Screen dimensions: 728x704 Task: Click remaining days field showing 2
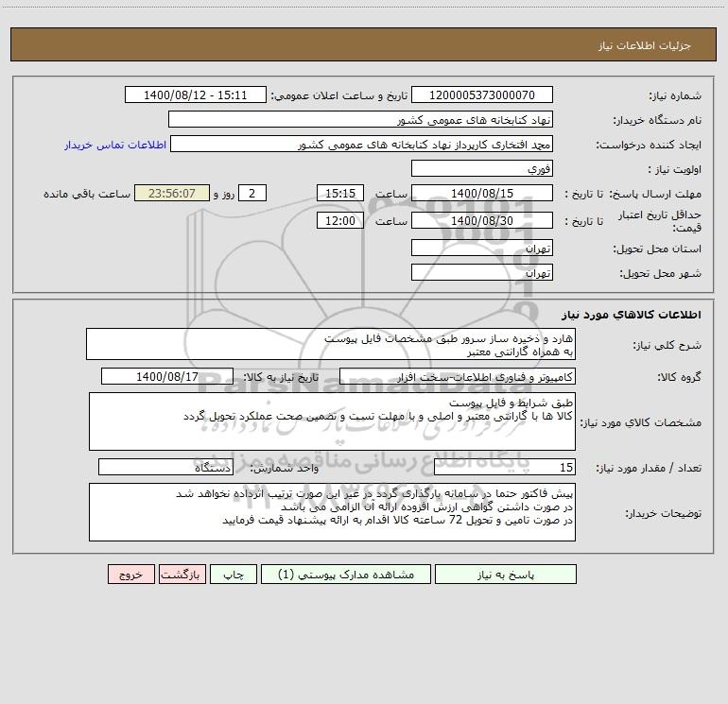tap(252, 193)
